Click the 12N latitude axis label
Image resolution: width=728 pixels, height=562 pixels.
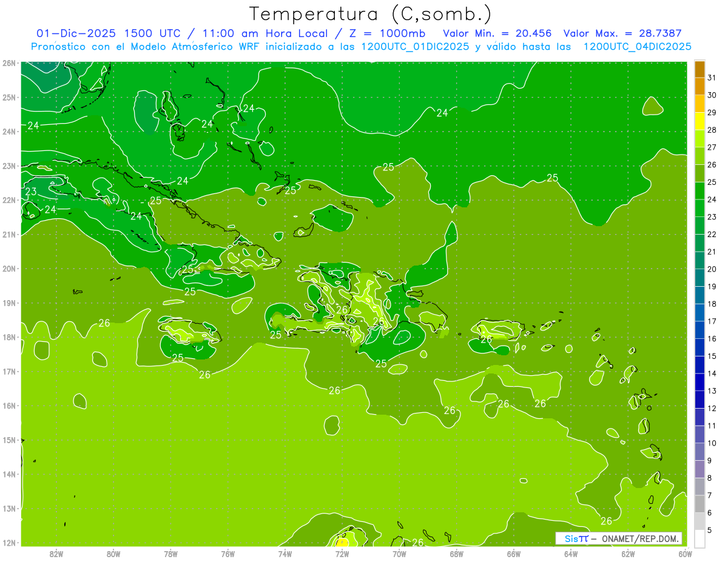click(8, 543)
